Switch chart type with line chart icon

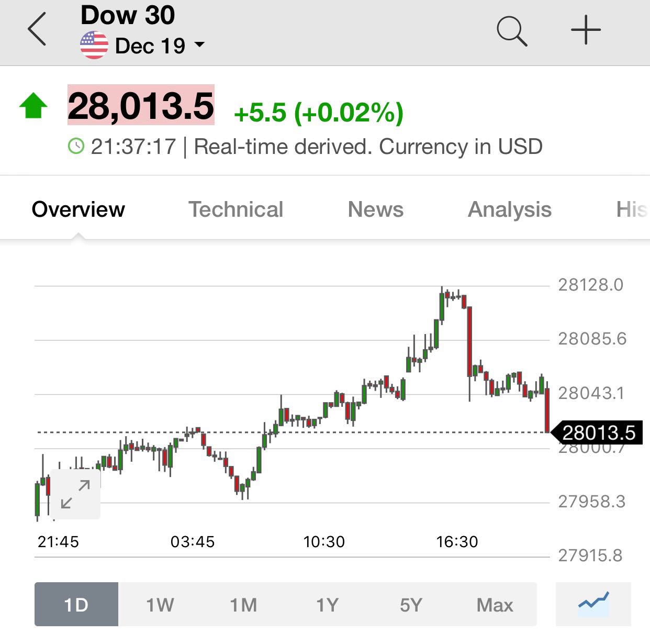point(593,604)
